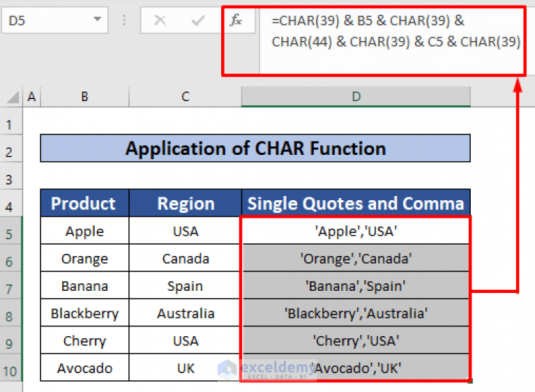Viewport: 535px width, 392px height.
Task: Select the 'Canada' region cell
Action: point(186,258)
